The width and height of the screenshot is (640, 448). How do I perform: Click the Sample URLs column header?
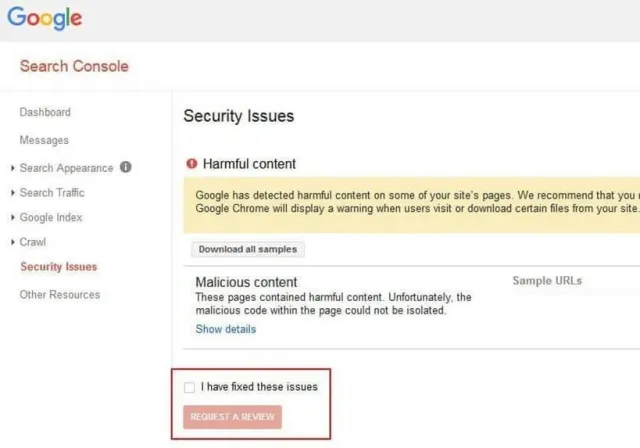[547, 281]
